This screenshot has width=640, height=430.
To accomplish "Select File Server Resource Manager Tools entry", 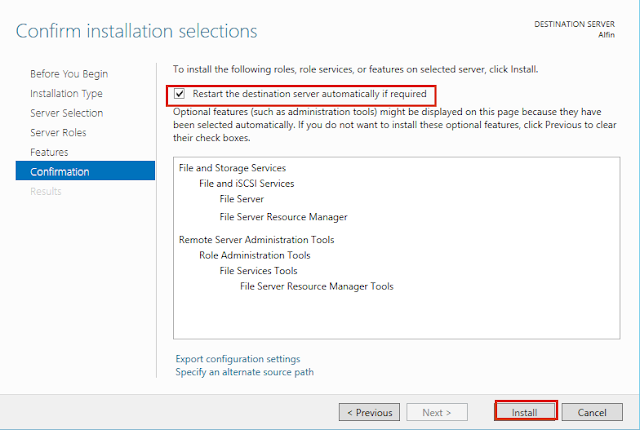I will [316, 287].
